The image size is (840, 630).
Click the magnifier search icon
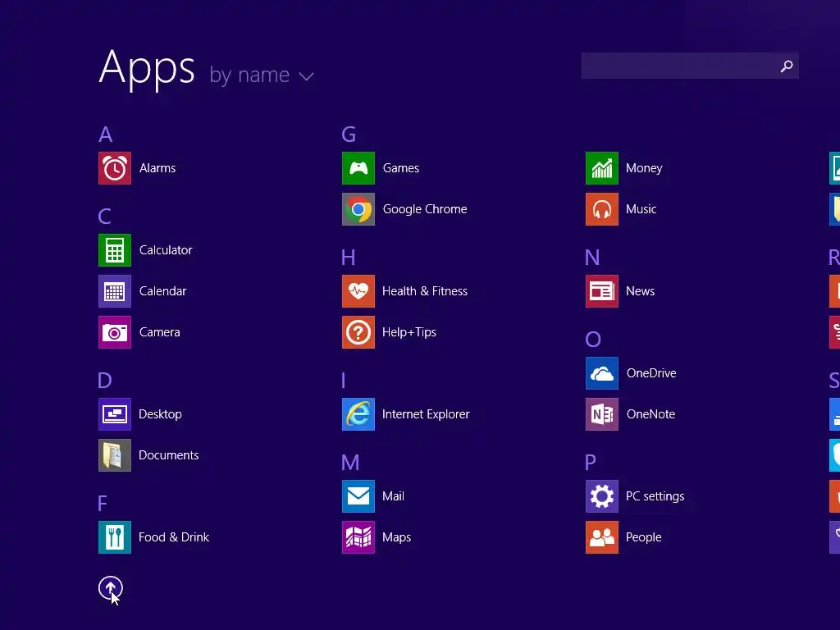[787, 66]
